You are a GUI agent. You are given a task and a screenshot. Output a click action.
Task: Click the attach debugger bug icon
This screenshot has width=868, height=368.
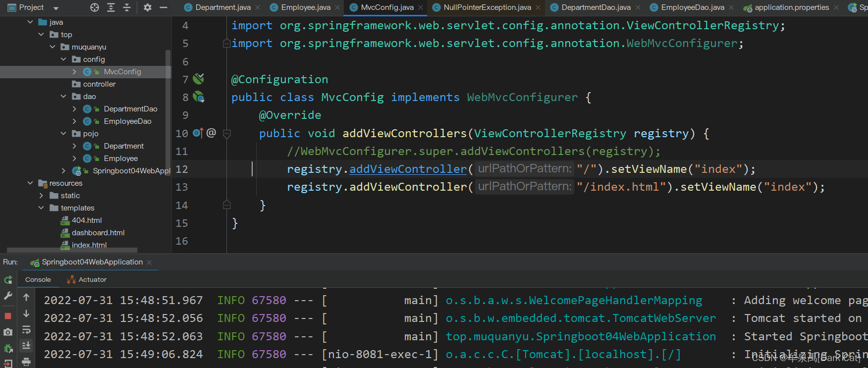coord(8,348)
